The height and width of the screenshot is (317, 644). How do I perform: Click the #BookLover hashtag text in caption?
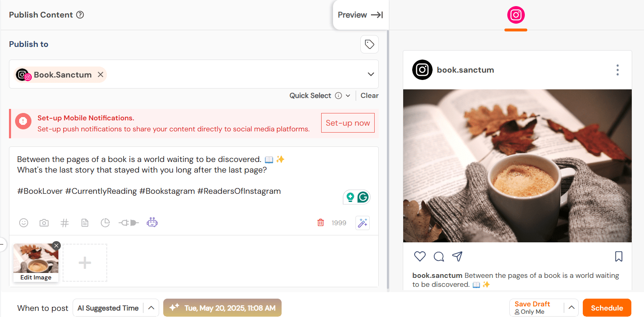40,191
